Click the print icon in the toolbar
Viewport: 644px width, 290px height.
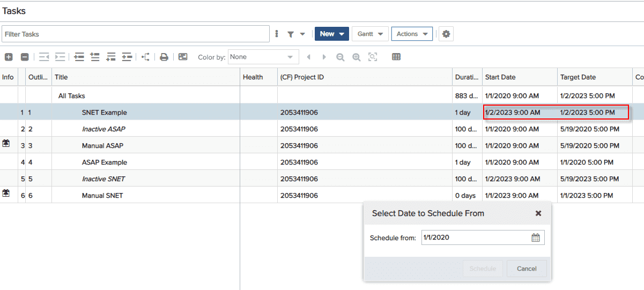164,57
